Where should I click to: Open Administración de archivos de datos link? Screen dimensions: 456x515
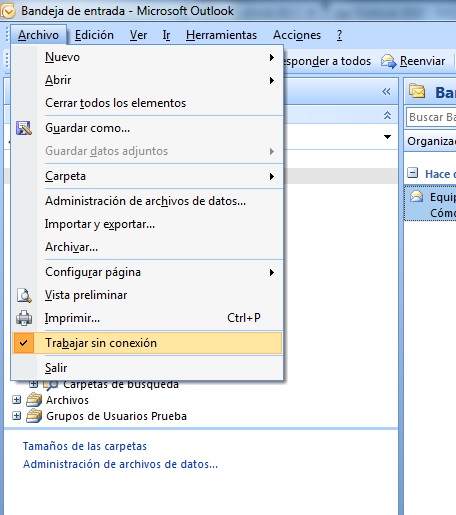(x=120, y=464)
